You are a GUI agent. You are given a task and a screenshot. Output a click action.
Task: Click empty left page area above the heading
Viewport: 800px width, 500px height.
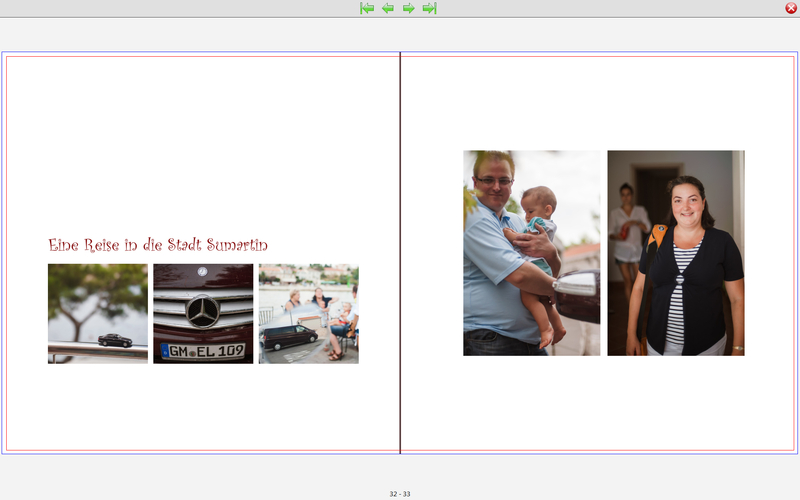(200, 140)
